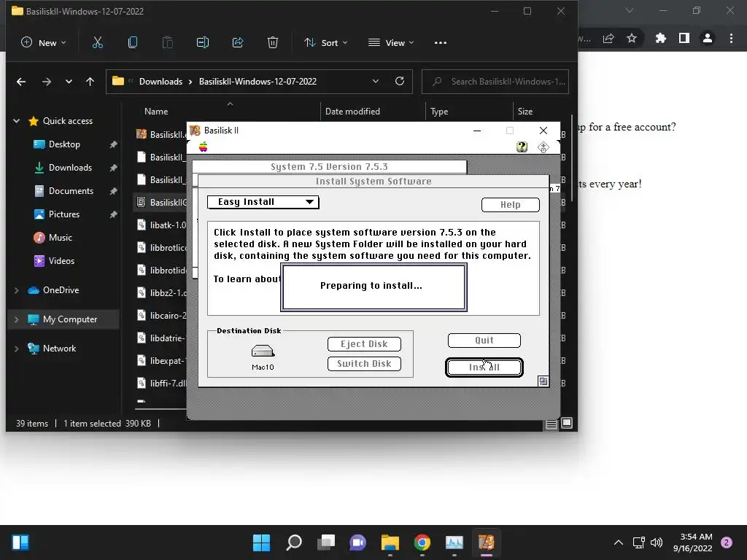This screenshot has width=747, height=560.
Task: Open the Sort dropdown in Explorer
Action: [x=326, y=43]
